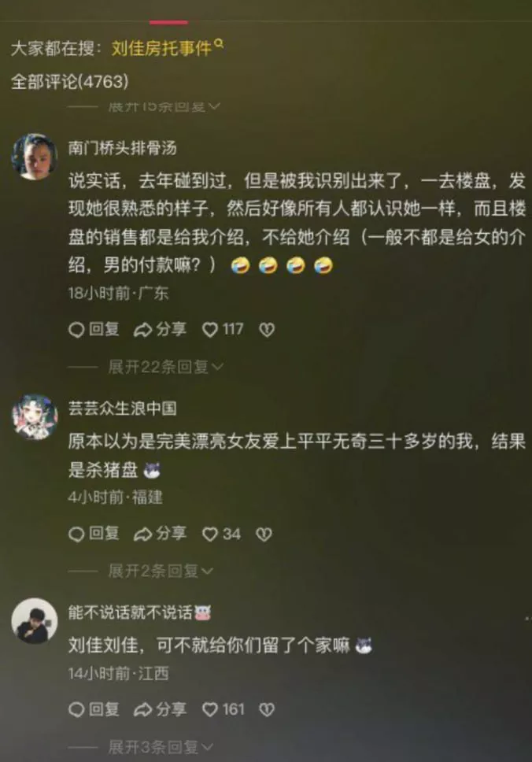Share the comment posted 4小时前 from 福建

[160, 534]
